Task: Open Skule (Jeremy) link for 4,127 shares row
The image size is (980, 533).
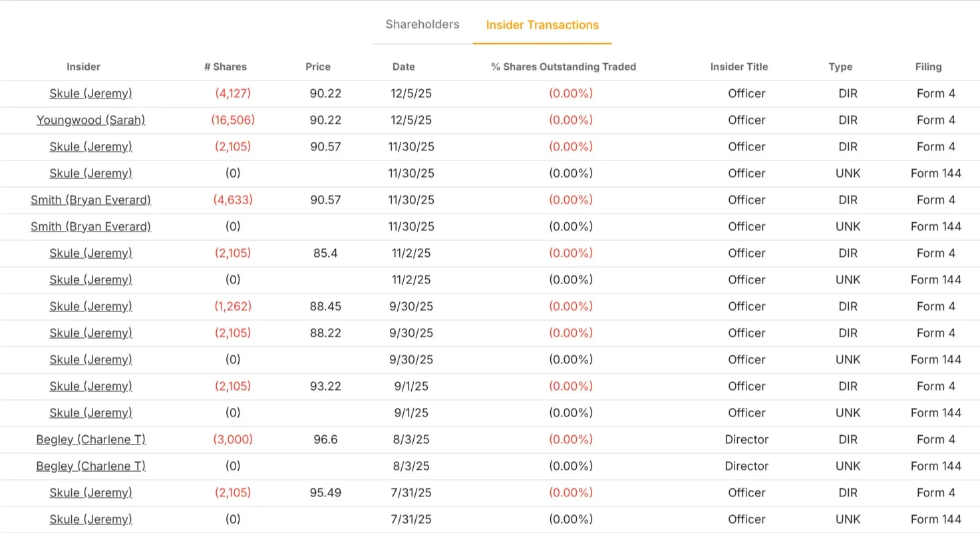Action: [90, 94]
